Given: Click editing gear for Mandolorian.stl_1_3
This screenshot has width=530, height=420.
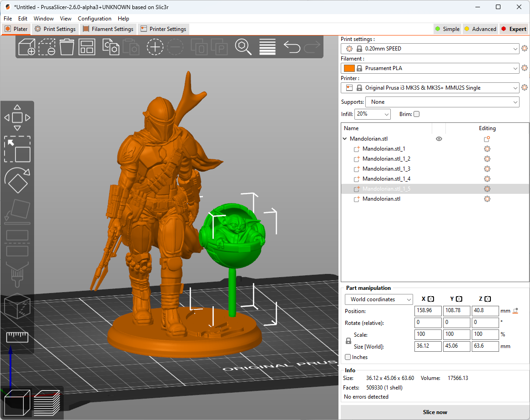Looking at the screenshot, I should (x=487, y=169).
